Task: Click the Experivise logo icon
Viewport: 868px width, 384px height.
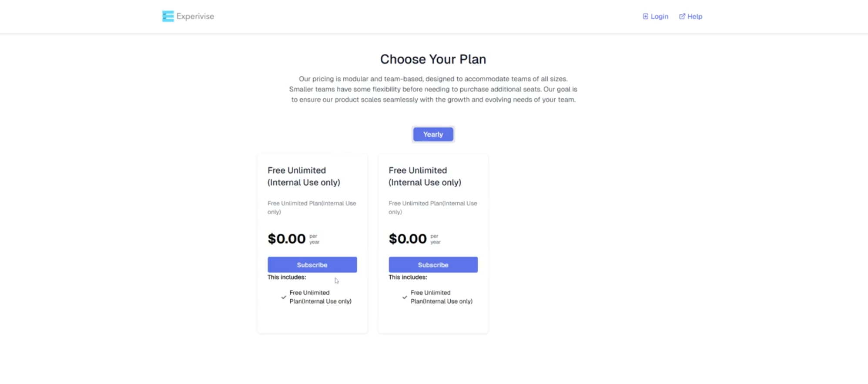Action: (168, 17)
